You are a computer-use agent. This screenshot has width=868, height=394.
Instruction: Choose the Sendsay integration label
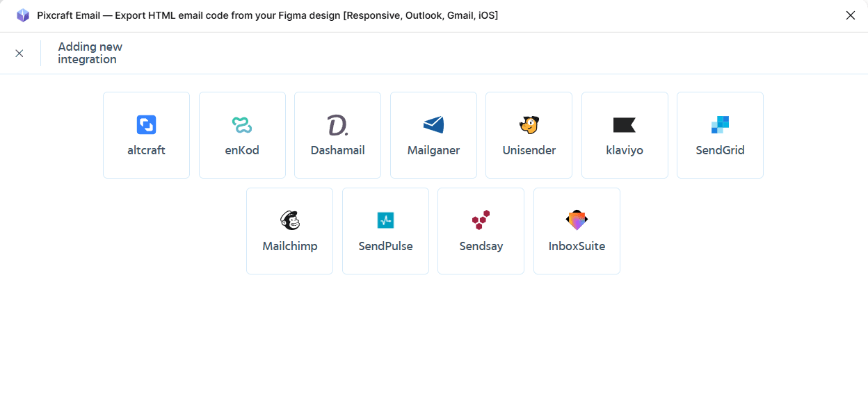[481, 246]
